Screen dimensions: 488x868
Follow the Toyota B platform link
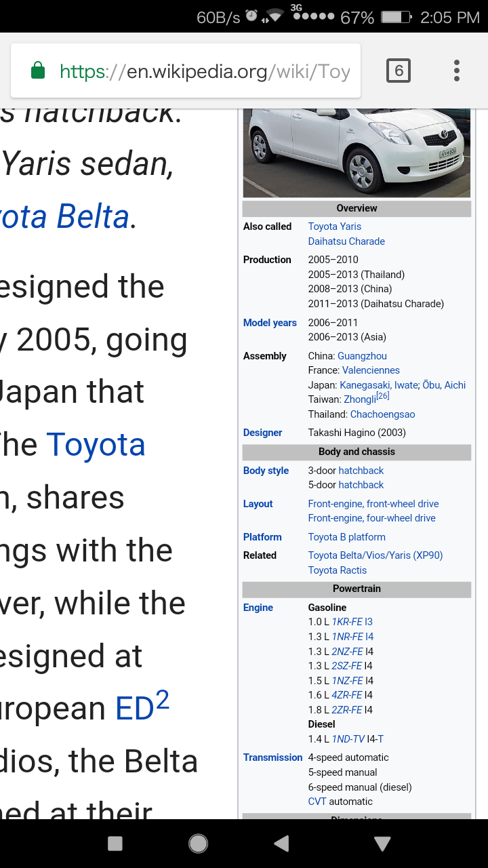(x=346, y=537)
